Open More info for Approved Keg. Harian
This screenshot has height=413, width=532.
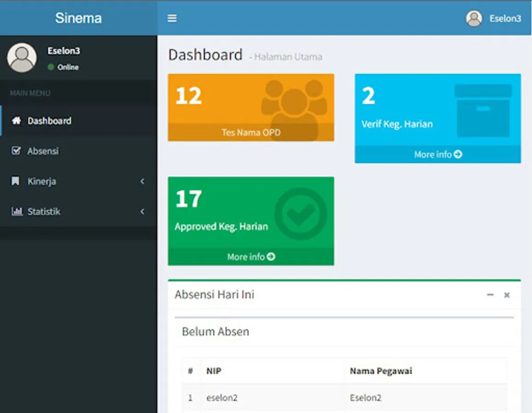[x=251, y=257]
